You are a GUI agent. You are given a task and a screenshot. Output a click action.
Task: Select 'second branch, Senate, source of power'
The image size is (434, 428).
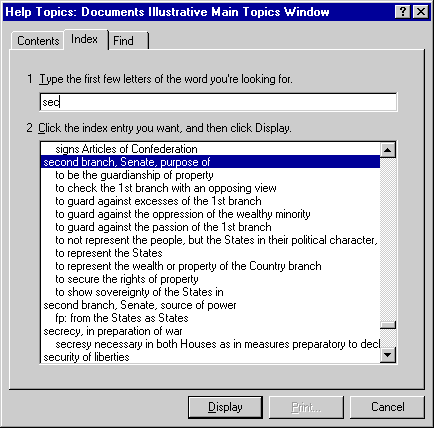(140, 305)
